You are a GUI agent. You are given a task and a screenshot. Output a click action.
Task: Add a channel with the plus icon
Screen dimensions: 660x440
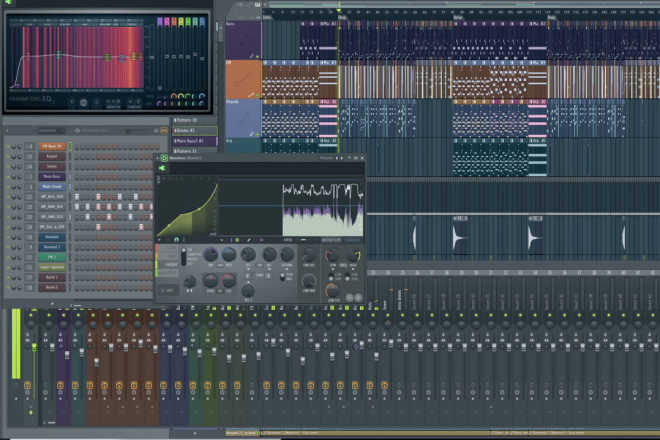coord(52,304)
